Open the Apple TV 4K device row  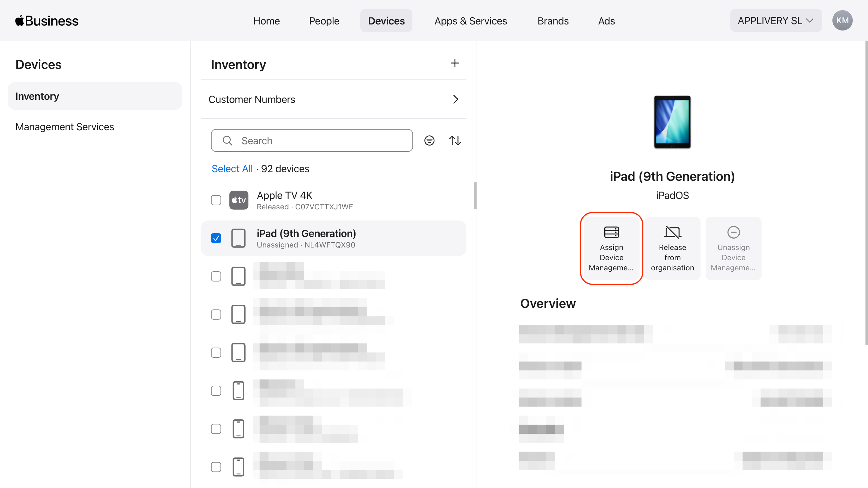point(333,200)
